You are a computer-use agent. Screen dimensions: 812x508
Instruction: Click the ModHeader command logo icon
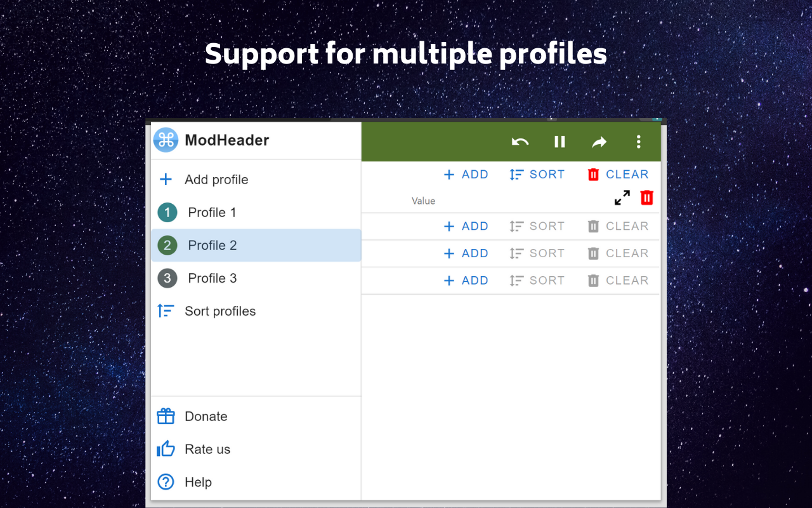pos(165,140)
